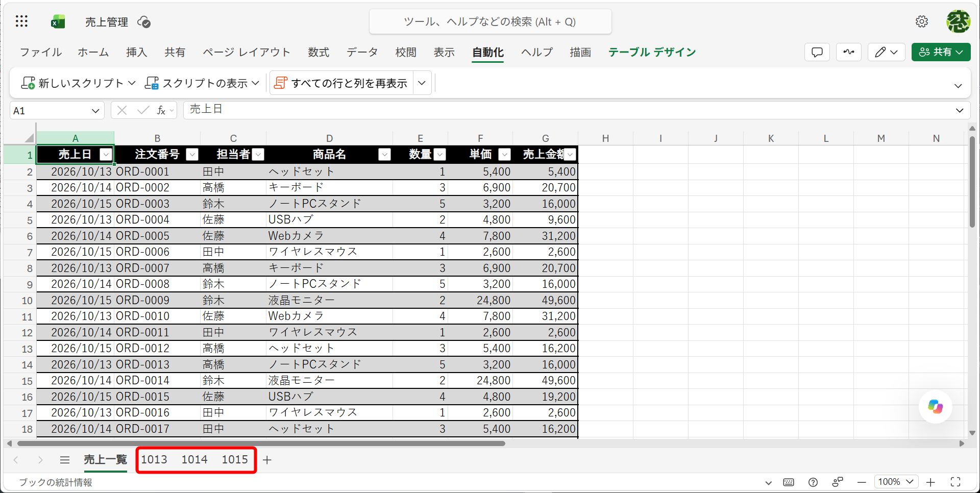Open the 商品名 column filter dropdown

384,155
